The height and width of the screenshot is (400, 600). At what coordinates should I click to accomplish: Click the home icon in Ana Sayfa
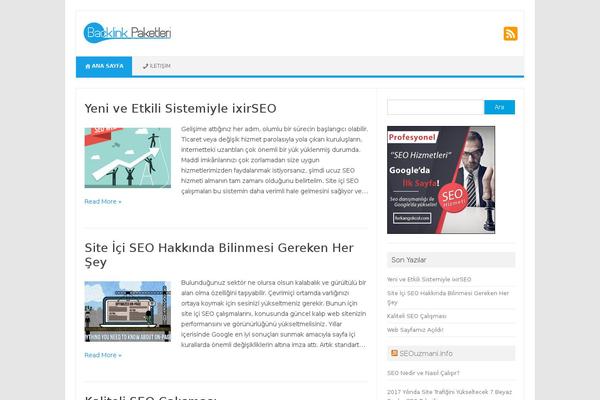[x=88, y=66]
